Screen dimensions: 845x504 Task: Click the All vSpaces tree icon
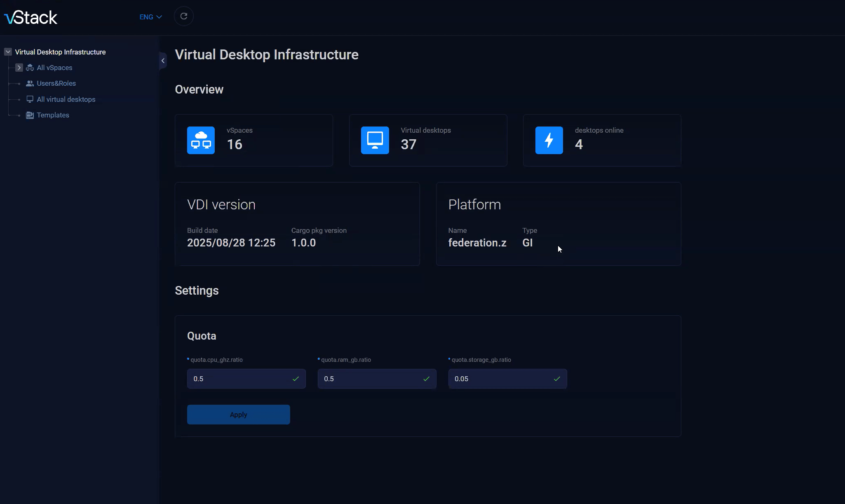(30, 68)
